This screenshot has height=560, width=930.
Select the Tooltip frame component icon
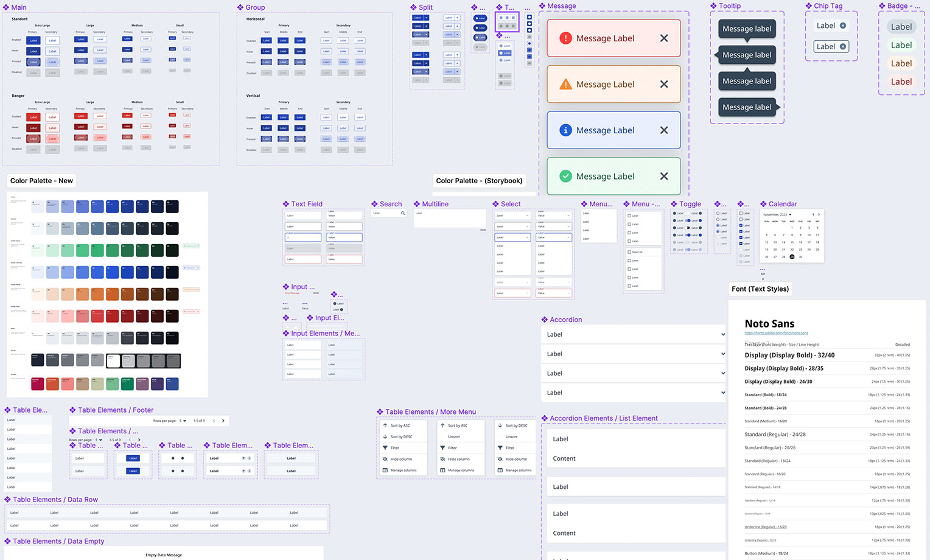click(x=714, y=6)
